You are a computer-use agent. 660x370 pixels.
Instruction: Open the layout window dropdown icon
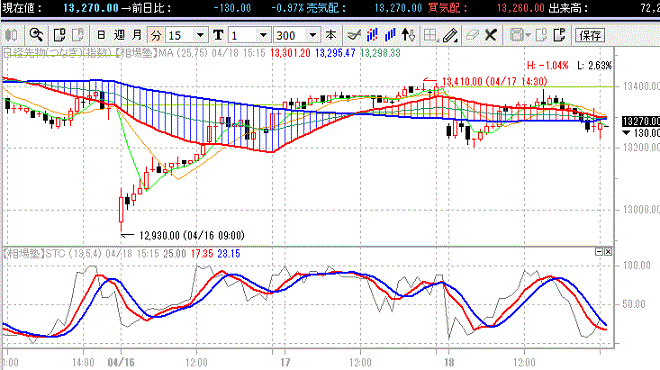(x=519, y=35)
